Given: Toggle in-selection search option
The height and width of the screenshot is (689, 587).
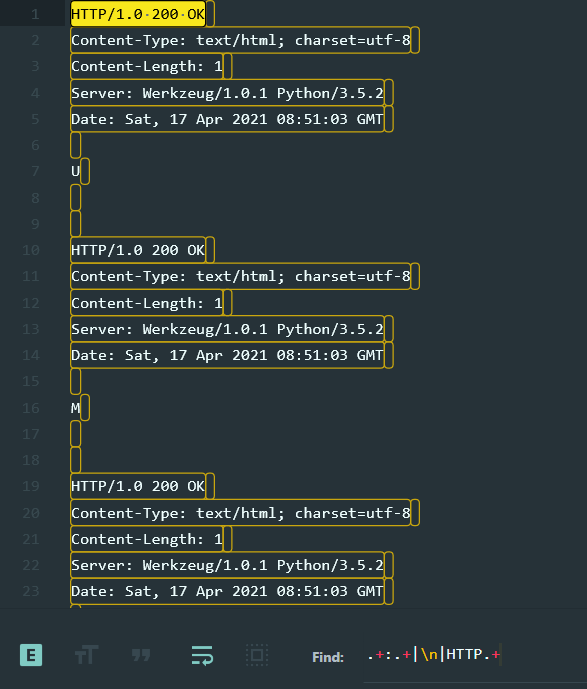Looking at the screenshot, I should (x=257, y=655).
